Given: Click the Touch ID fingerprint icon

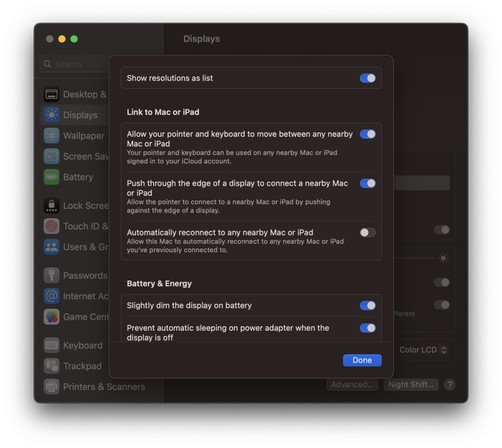Looking at the screenshot, I should click(x=51, y=226).
